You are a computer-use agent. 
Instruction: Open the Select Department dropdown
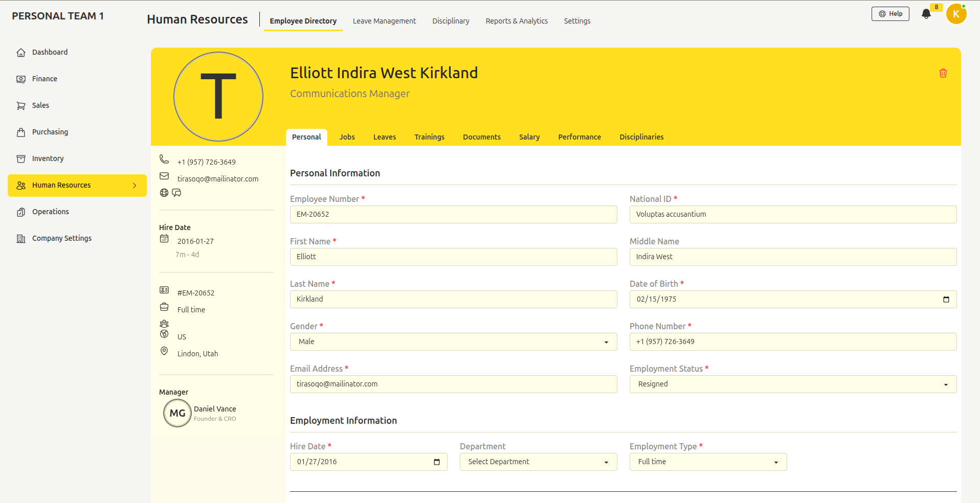pyautogui.click(x=539, y=462)
